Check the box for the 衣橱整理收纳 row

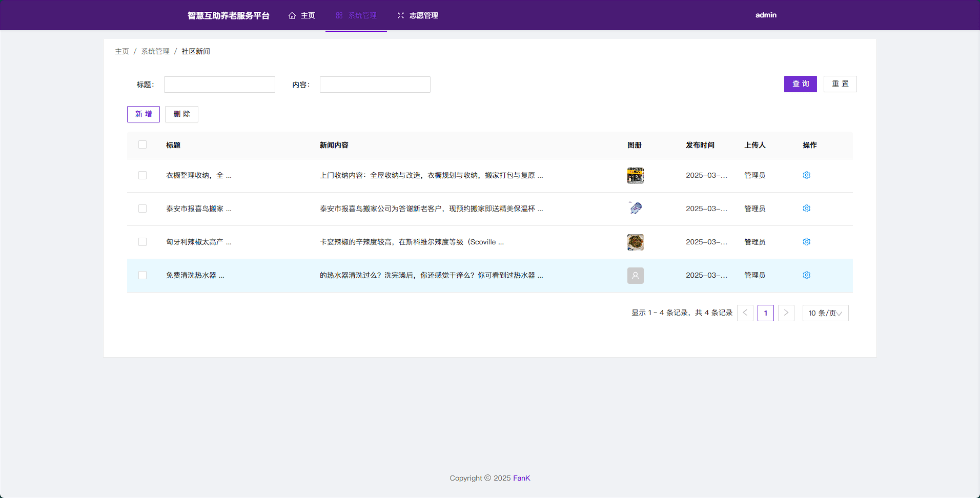(142, 175)
